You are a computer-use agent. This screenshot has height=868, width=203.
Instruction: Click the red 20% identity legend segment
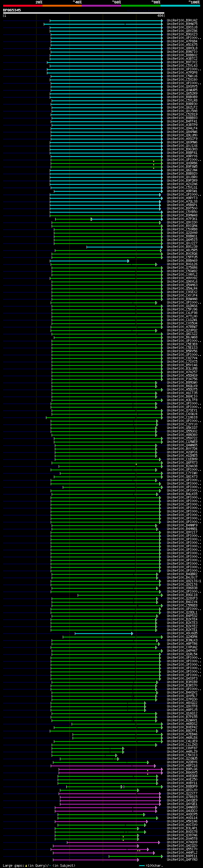pos(23,6)
